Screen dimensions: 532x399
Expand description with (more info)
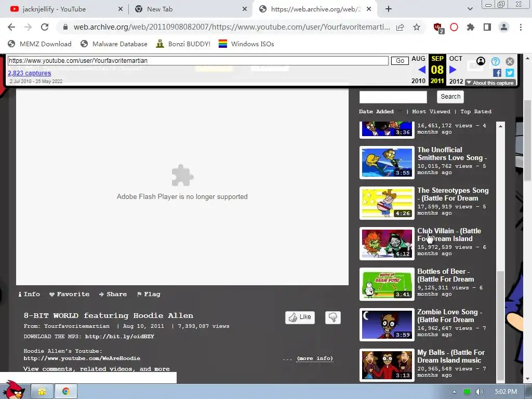coord(315,358)
